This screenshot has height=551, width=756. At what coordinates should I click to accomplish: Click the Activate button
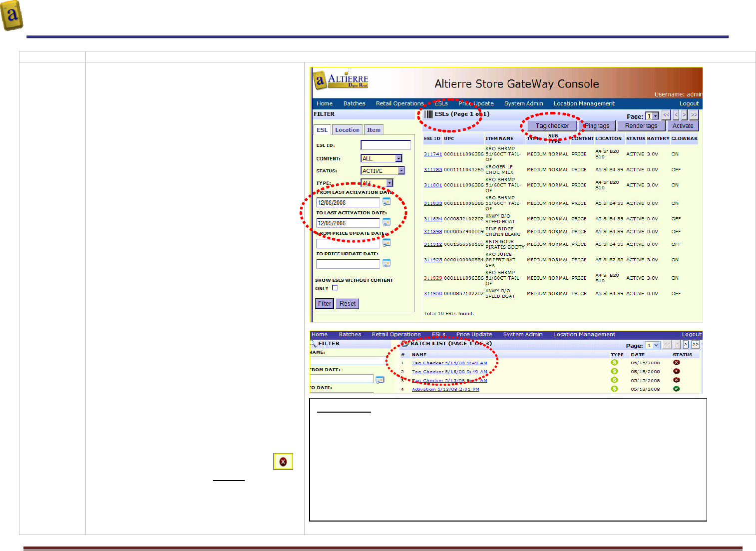pyautogui.click(x=683, y=126)
